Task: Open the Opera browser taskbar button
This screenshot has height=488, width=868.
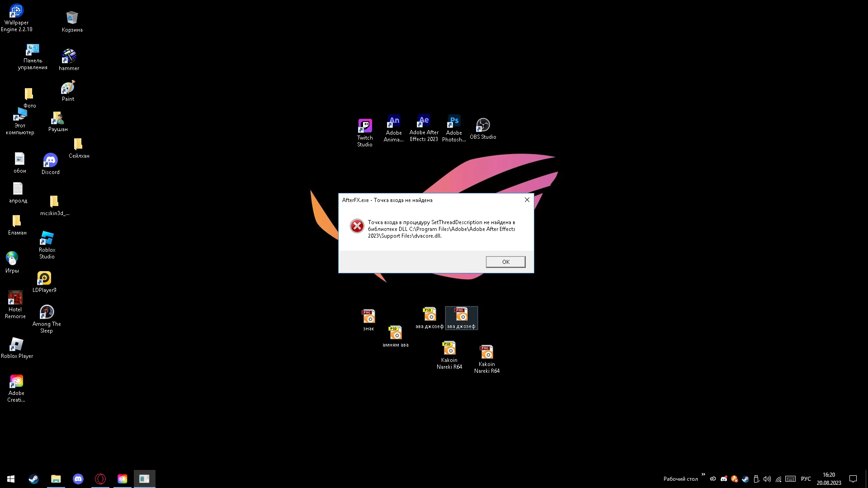Action: coord(100,479)
